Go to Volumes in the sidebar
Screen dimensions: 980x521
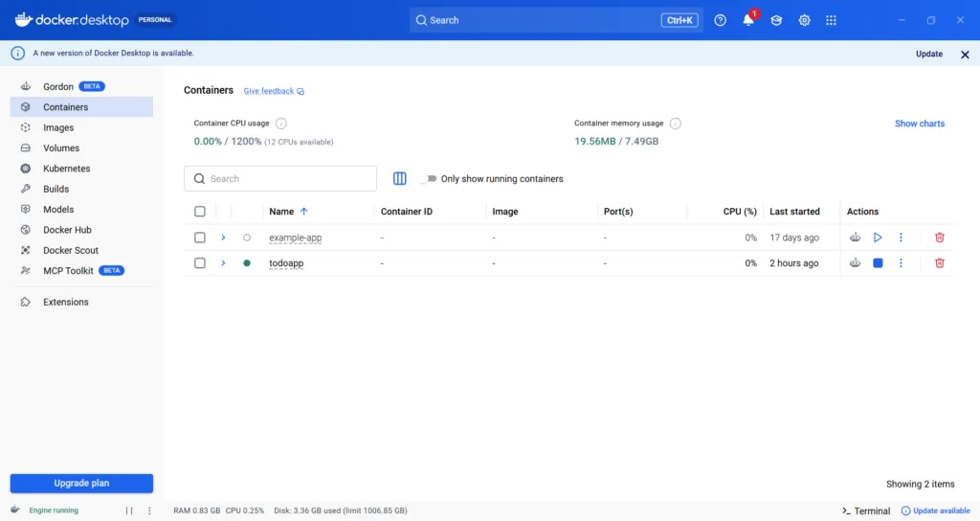pos(82,148)
